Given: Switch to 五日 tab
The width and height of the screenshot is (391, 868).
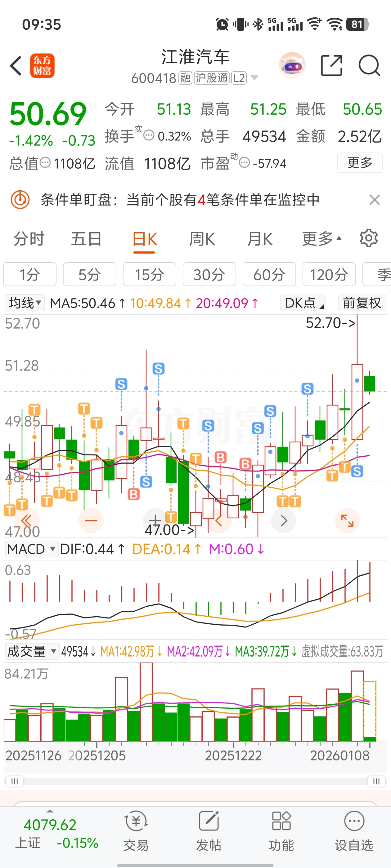Looking at the screenshot, I should click(x=86, y=239).
